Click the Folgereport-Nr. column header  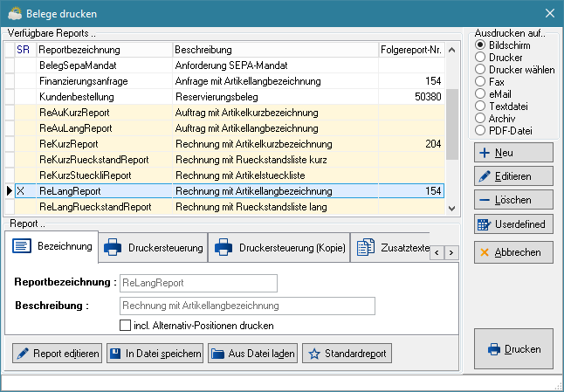(412, 50)
